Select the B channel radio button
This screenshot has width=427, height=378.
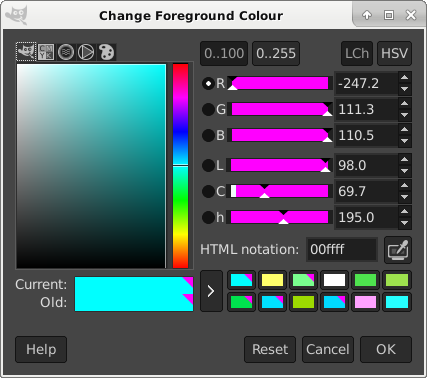(x=208, y=135)
